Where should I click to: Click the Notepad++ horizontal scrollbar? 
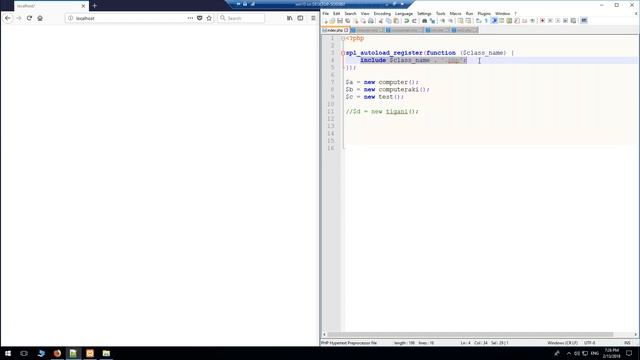click(x=470, y=334)
